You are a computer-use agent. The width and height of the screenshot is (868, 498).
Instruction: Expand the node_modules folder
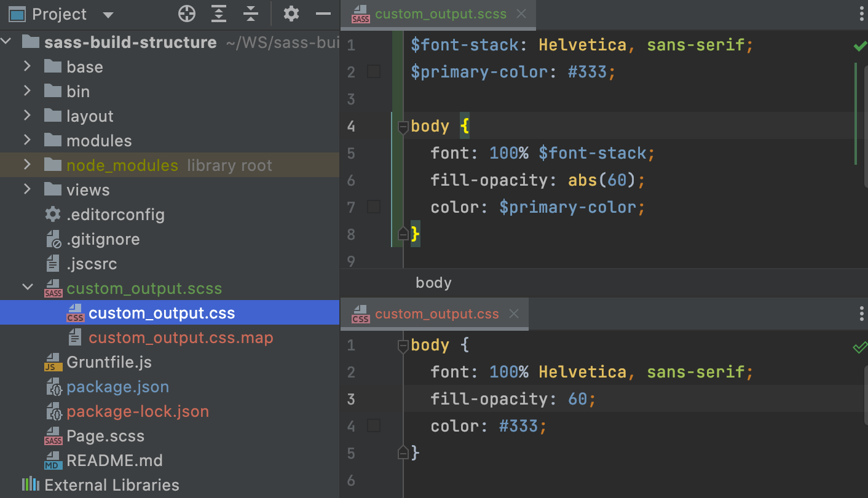tap(28, 165)
